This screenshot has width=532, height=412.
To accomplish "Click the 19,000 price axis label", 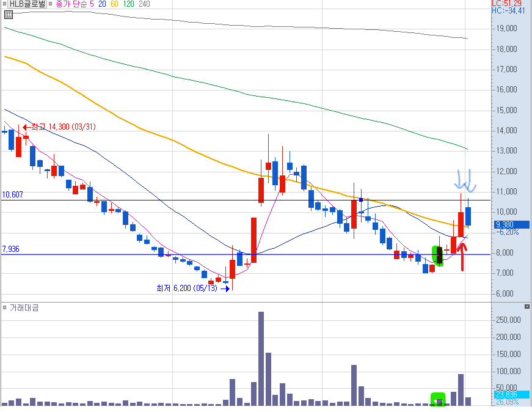I will point(507,29).
